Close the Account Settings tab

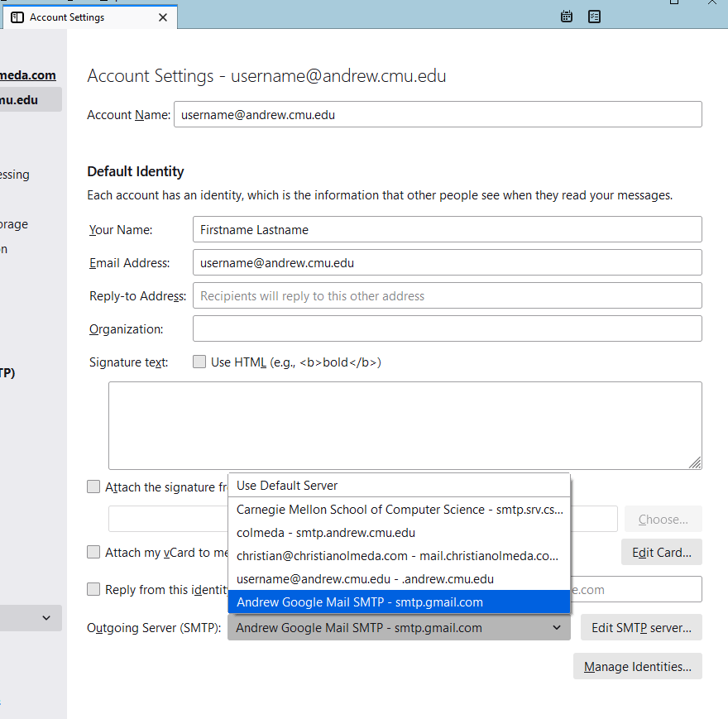coord(162,17)
